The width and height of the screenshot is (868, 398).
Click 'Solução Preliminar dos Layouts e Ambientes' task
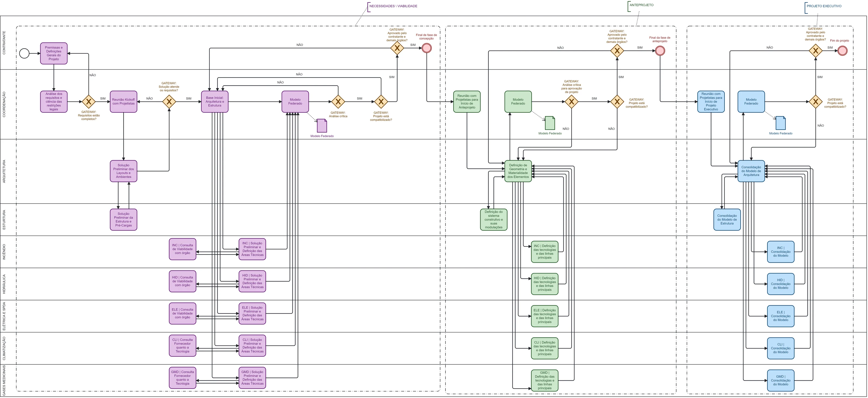coord(124,171)
